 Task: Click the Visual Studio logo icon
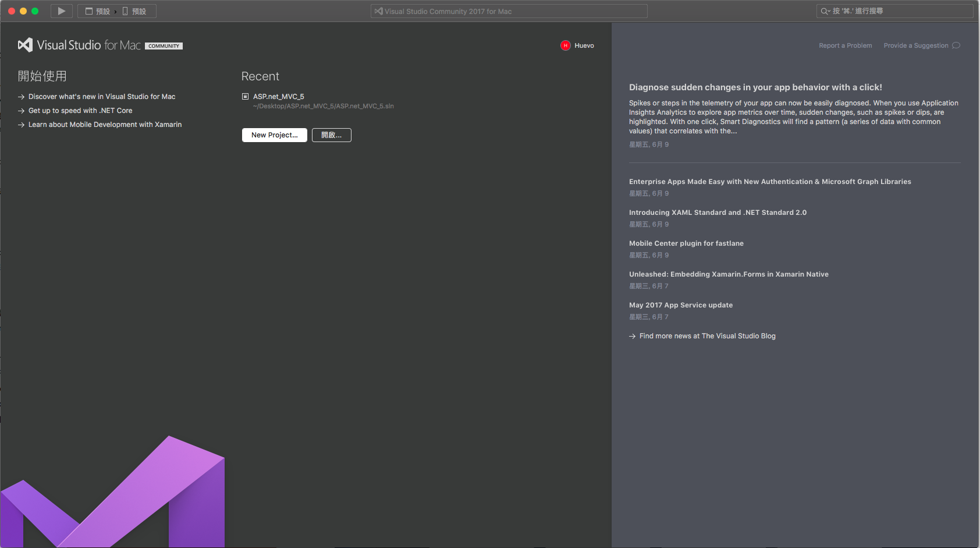pos(25,45)
